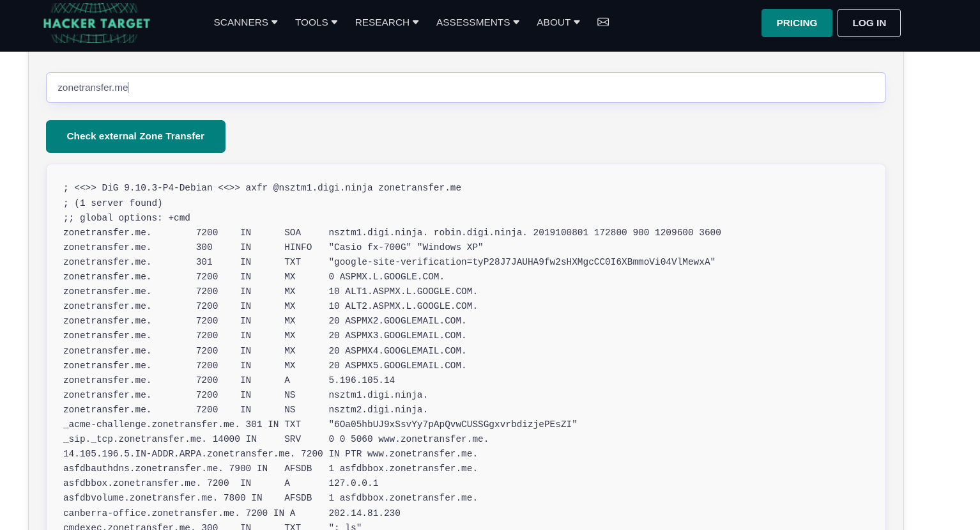This screenshot has width=980, height=530.
Task: Go to the PRICING page
Action: [x=796, y=23]
